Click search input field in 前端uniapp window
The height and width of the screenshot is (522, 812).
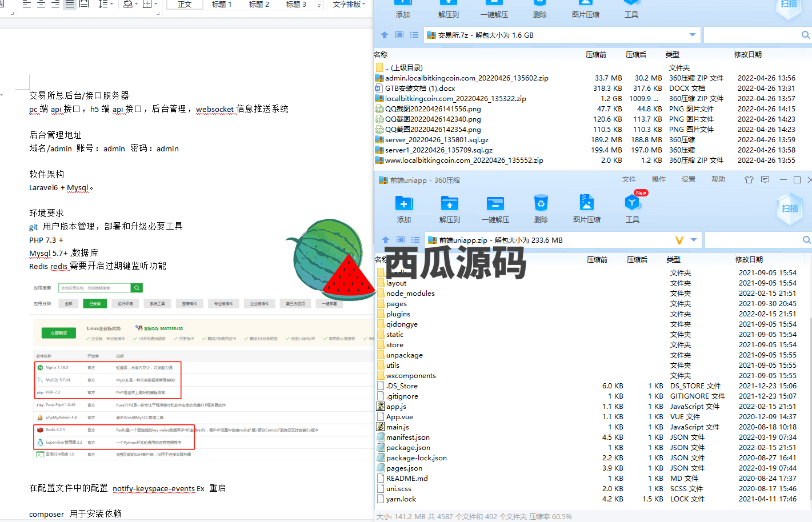753,240
